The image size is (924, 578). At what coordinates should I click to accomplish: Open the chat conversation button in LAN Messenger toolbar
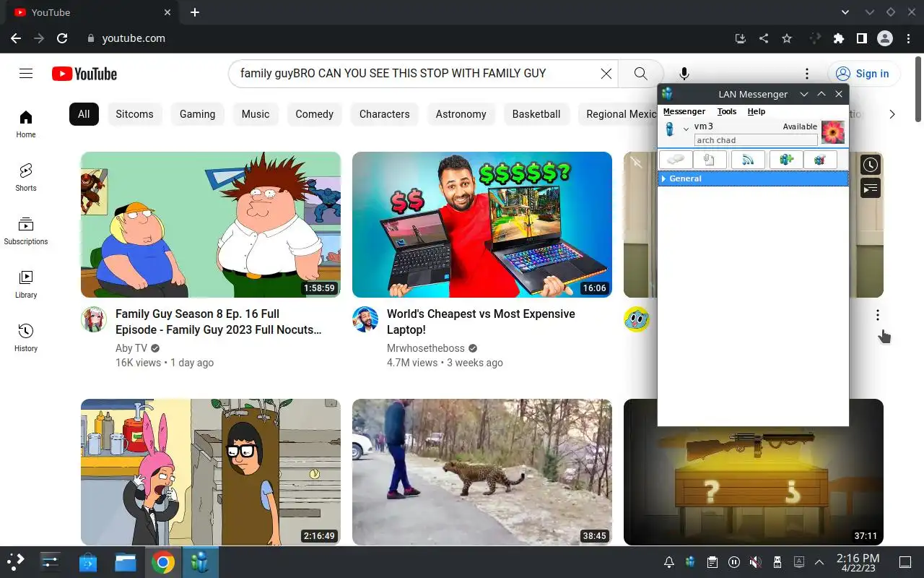676,160
